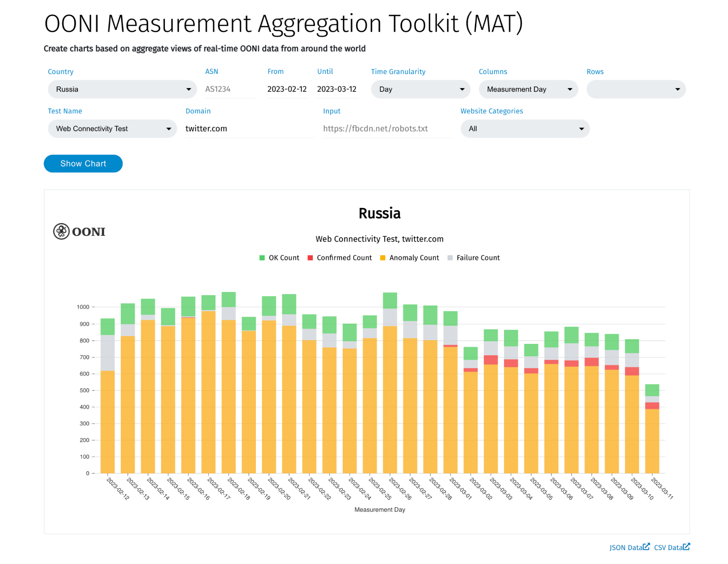Click the OONI octopus logo icon

61,231
